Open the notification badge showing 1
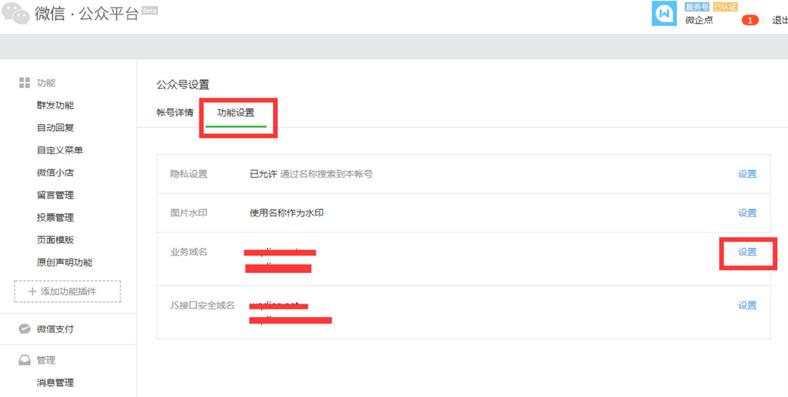The height and width of the screenshot is (397, 788). point(750,20)
